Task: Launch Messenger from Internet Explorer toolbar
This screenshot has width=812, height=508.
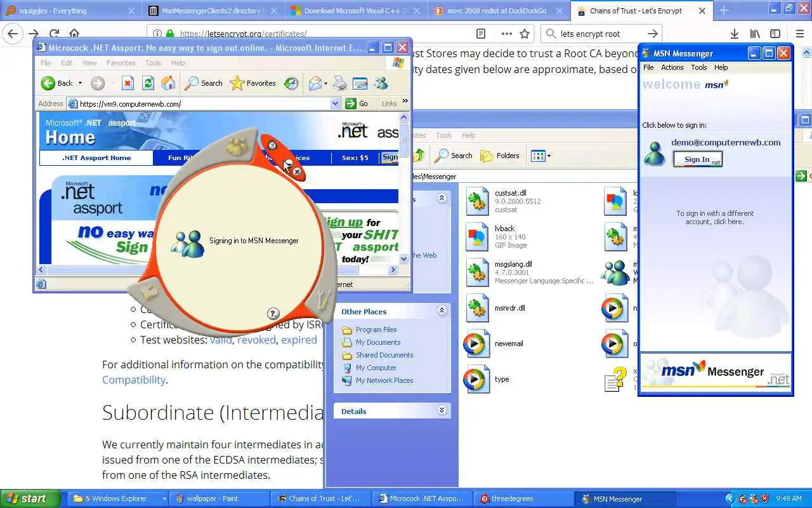Action: pos(381,83)
